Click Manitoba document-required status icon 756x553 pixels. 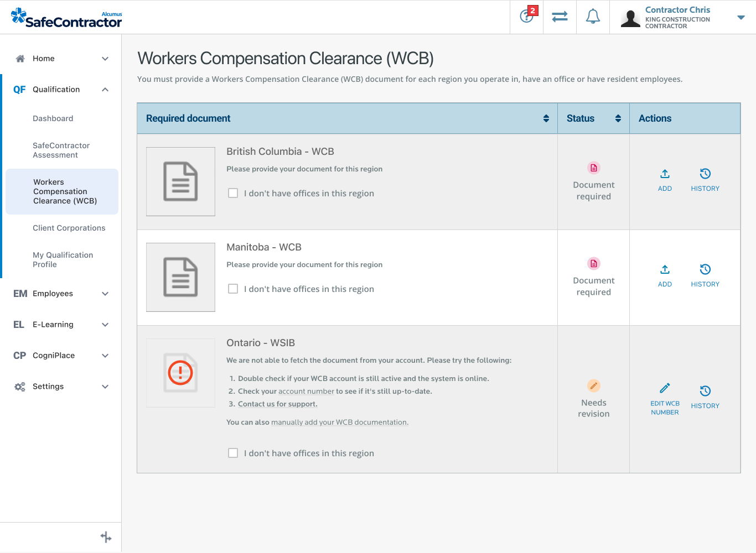(x=594, y=264)
